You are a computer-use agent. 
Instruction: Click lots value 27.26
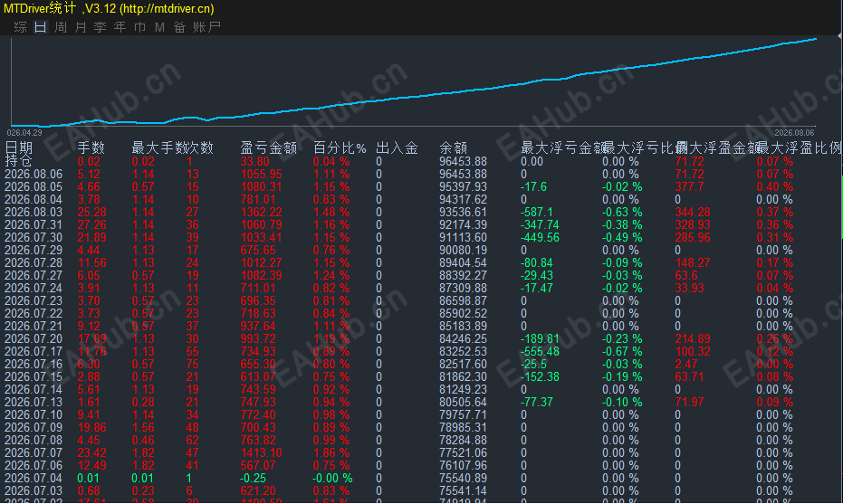(92, 224)
